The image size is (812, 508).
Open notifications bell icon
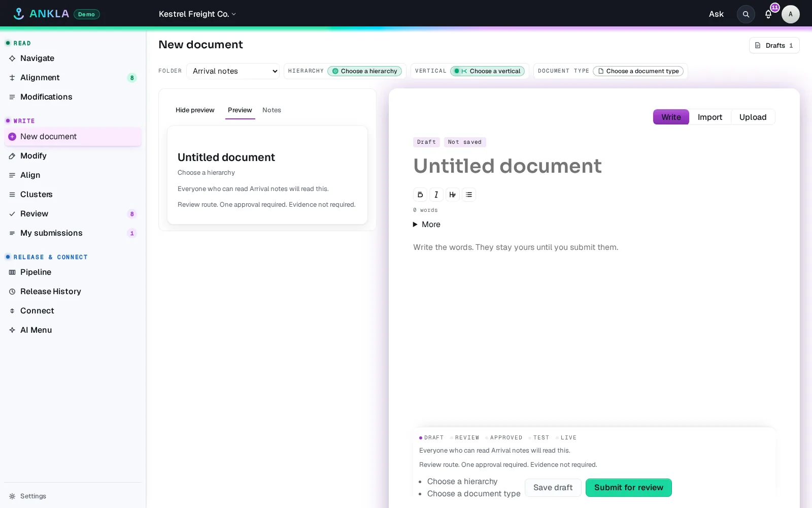pyautogui.click(x=768, y=14)
